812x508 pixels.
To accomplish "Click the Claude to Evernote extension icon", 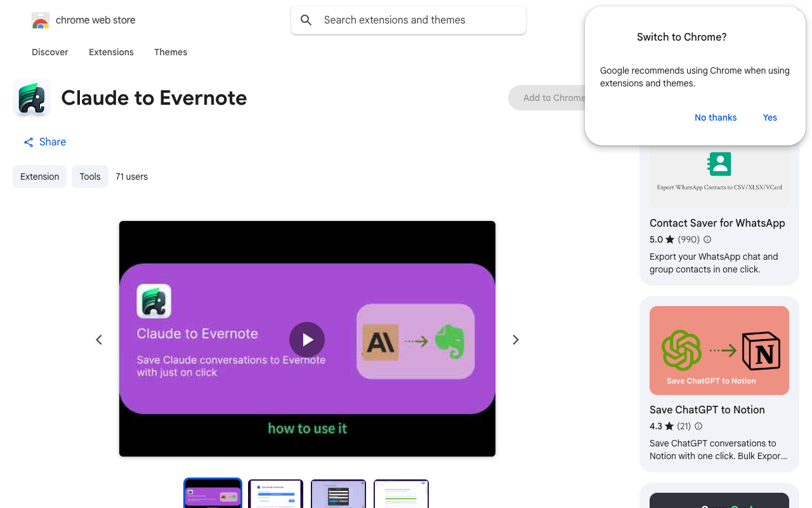I will click(32, 98).
